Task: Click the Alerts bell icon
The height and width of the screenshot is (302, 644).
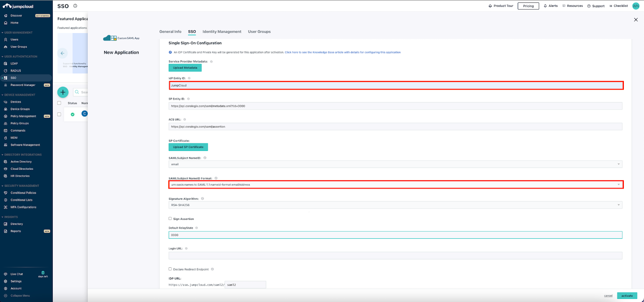Action: tap(545, 6)
